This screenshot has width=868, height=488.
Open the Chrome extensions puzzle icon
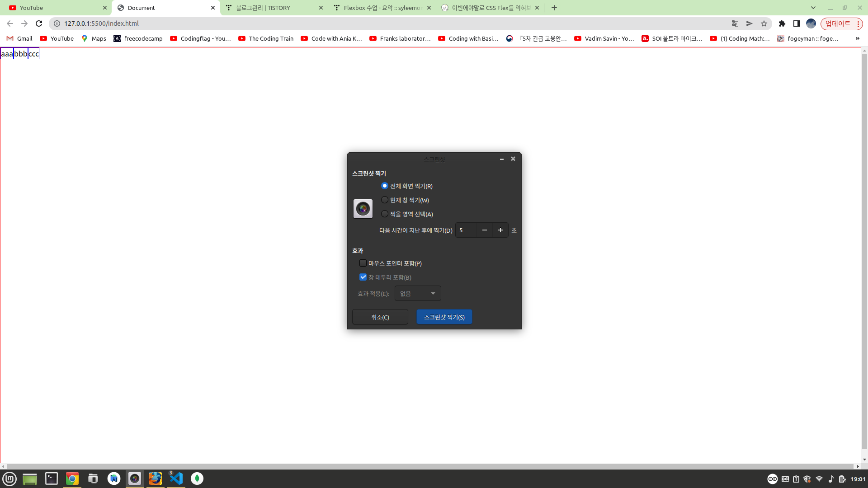[782, 23]
